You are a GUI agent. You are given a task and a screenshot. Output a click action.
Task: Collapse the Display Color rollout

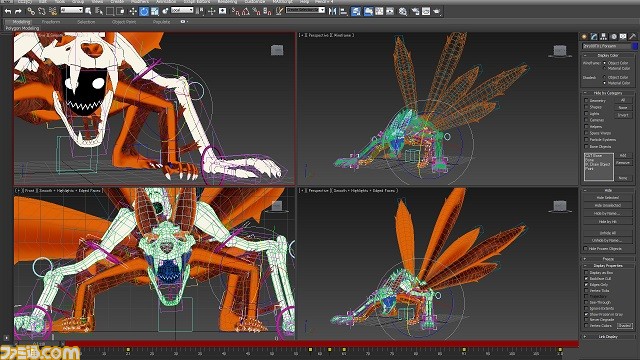tap(608, 55)
